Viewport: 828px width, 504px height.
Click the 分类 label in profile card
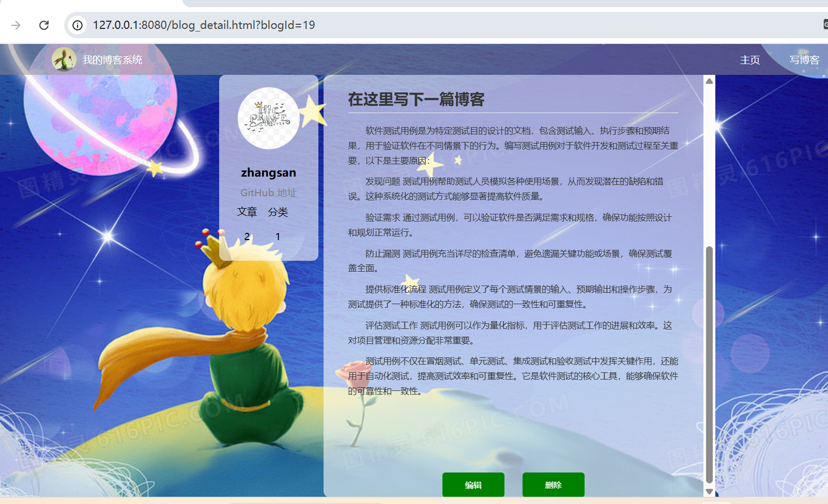pos(278,212)
